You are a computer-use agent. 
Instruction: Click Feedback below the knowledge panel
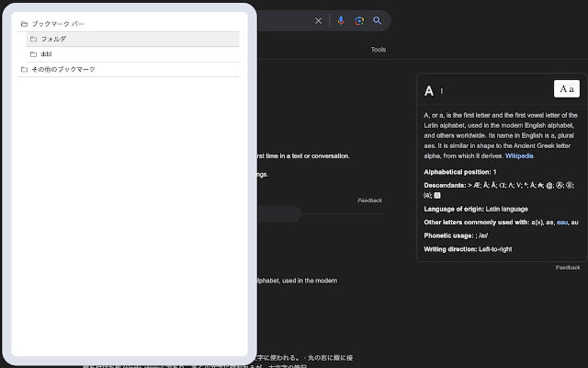(x=568, y=267)
